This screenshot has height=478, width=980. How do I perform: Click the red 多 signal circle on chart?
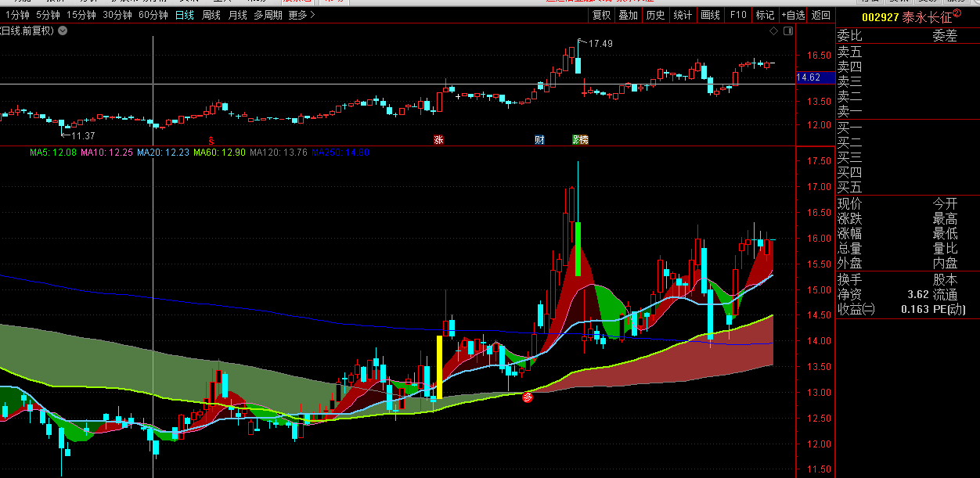tap(528, 397)
